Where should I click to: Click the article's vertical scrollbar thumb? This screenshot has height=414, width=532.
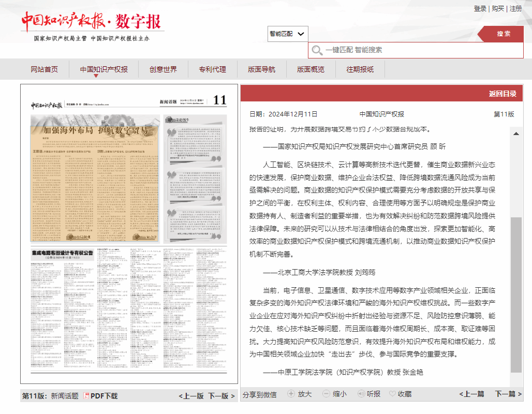point(516,295)
